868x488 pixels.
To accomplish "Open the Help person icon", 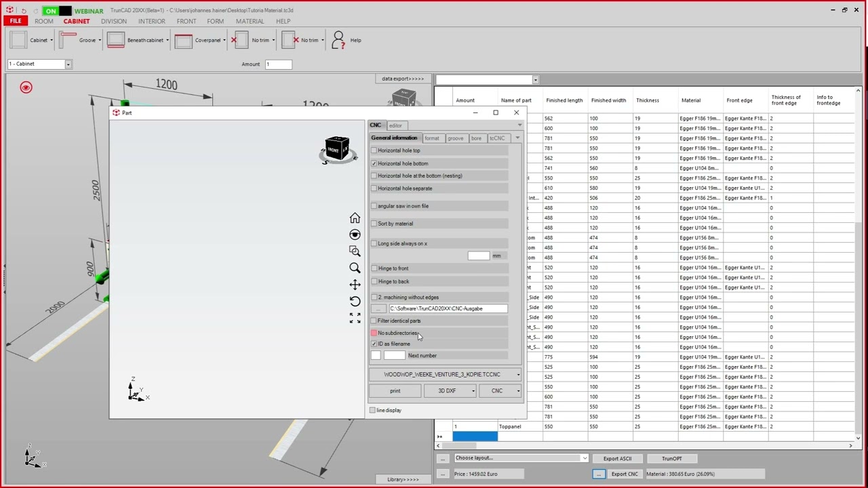I will tap(338, 40).
